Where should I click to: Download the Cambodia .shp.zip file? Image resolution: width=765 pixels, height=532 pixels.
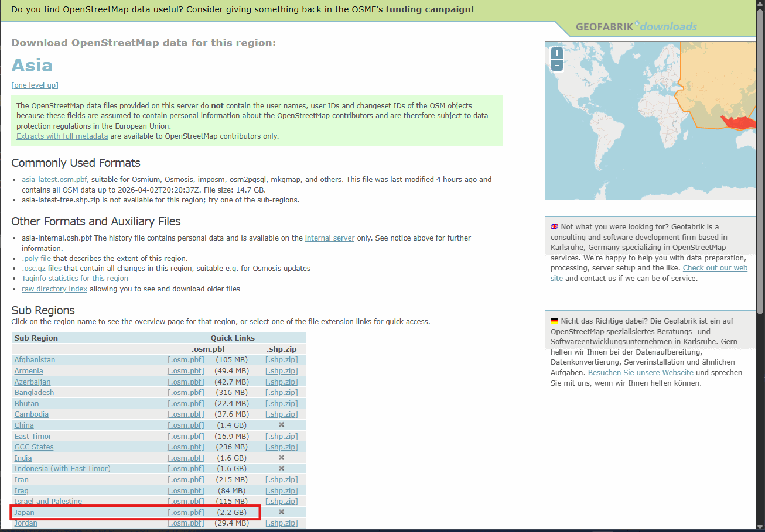(281, 414)
